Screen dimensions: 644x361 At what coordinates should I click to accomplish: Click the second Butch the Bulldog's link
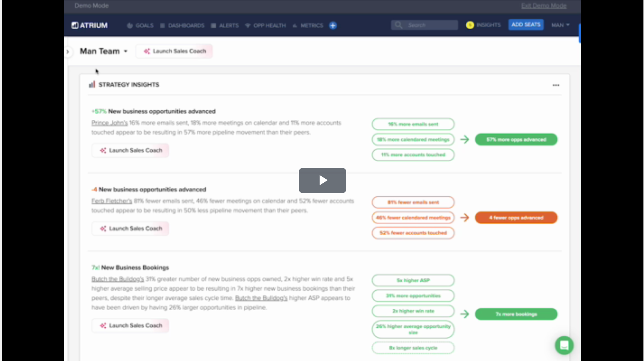[261, 298]
